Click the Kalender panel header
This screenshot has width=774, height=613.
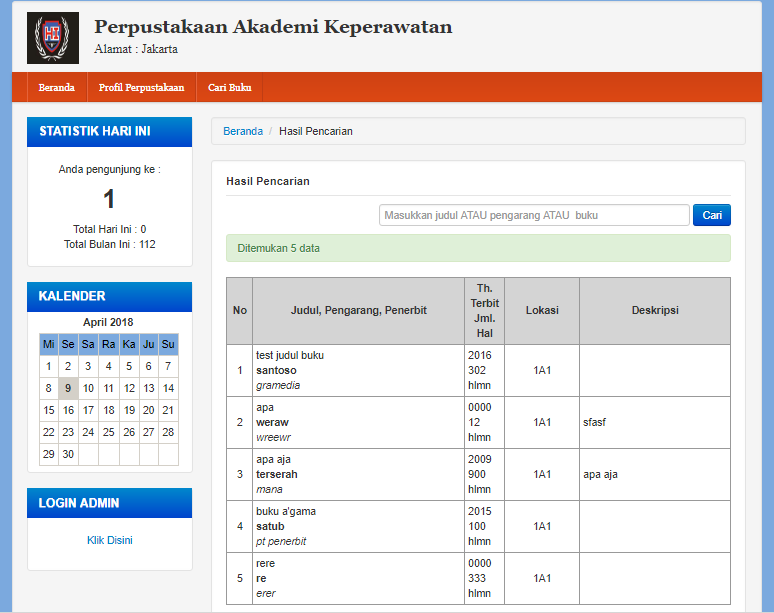(x=109, y=296)
